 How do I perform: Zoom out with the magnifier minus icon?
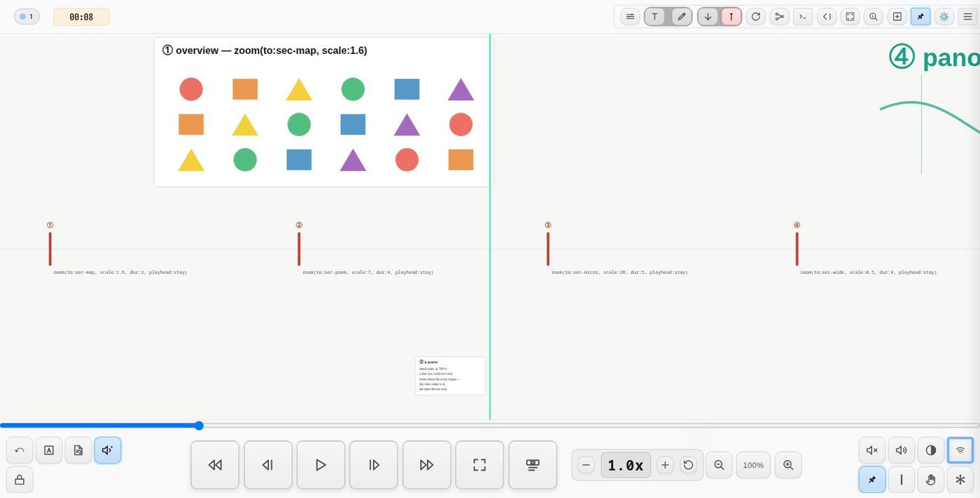[719, 465]
